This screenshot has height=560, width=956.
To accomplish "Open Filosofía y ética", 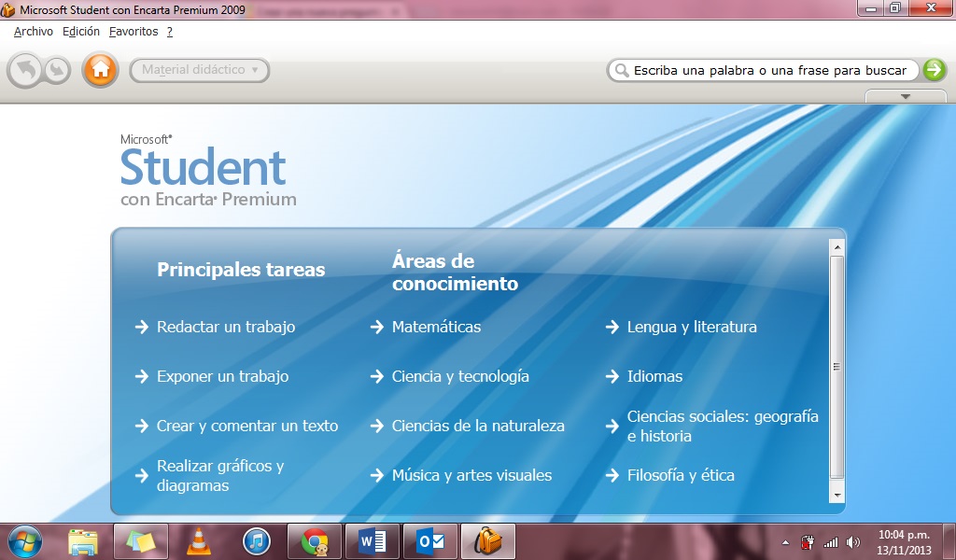I will (x=681, y=475).
